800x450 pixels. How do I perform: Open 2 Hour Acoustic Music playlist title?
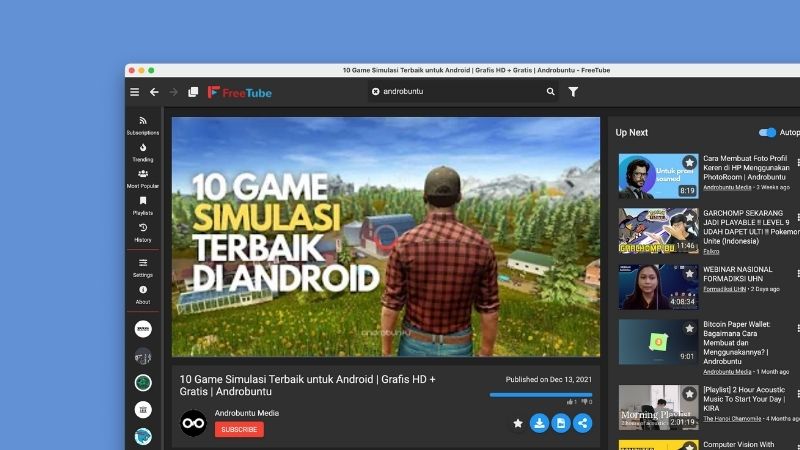(x=744, y=399)
